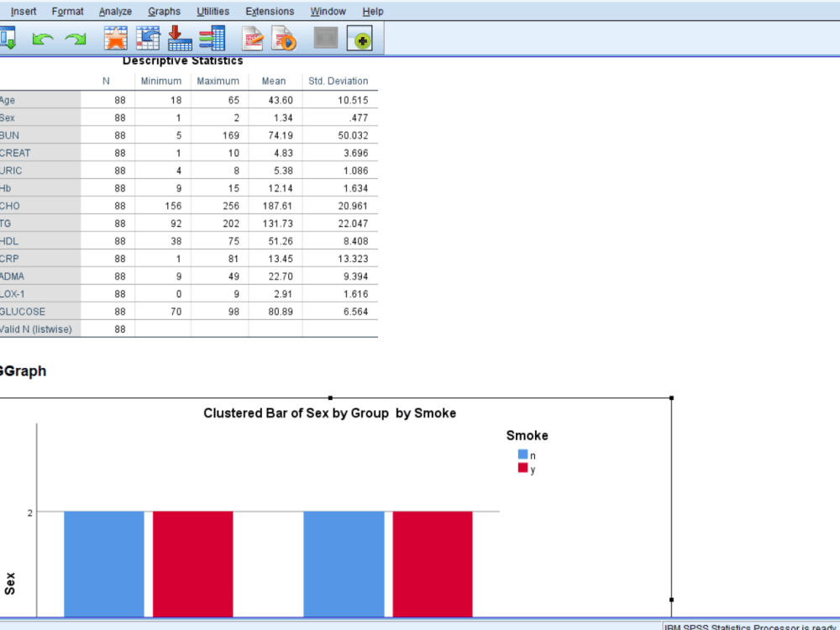The height and width of the screenshot is (630, 840).
Task: Click the Go To Variable toolbar icon
Action: pos(179,38)
